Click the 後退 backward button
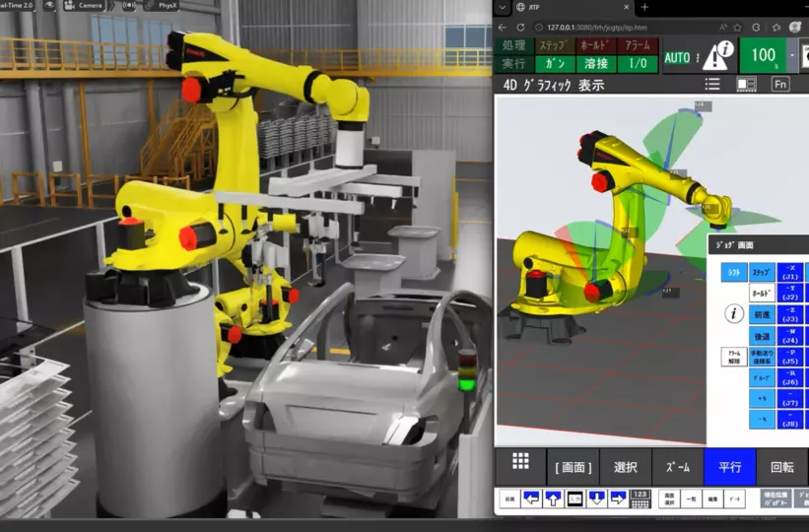 (x=762, y=336)
